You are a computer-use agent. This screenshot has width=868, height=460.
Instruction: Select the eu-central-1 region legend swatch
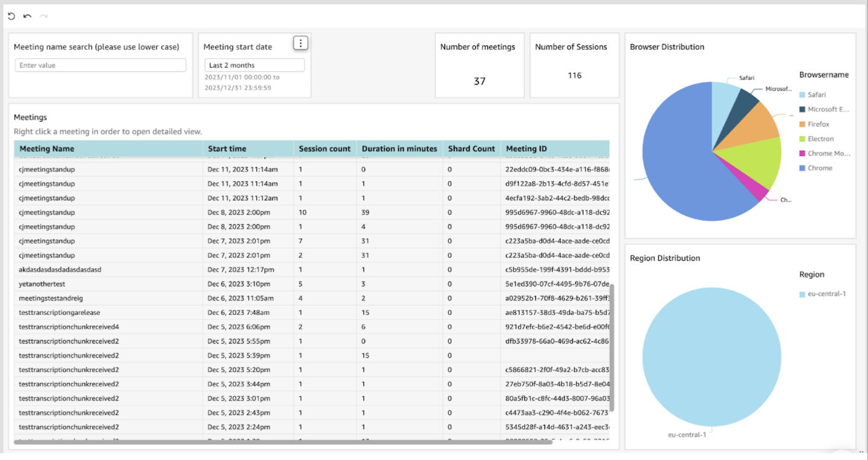click(x=802, y=294)
